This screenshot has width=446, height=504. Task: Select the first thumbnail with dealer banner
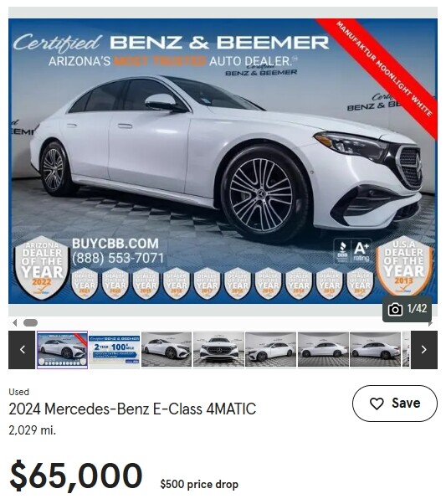62,350
